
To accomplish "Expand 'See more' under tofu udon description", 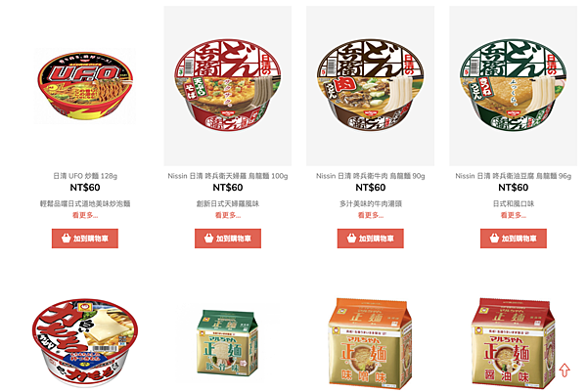I will pyautogui.click(x=514, y=215).
